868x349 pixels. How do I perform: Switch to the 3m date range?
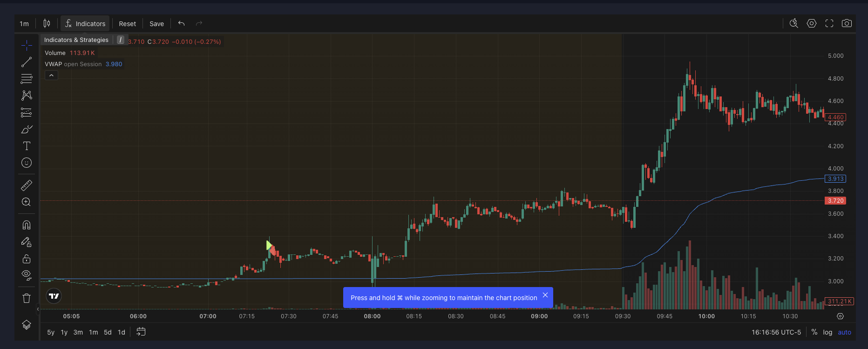coord(78,332)
